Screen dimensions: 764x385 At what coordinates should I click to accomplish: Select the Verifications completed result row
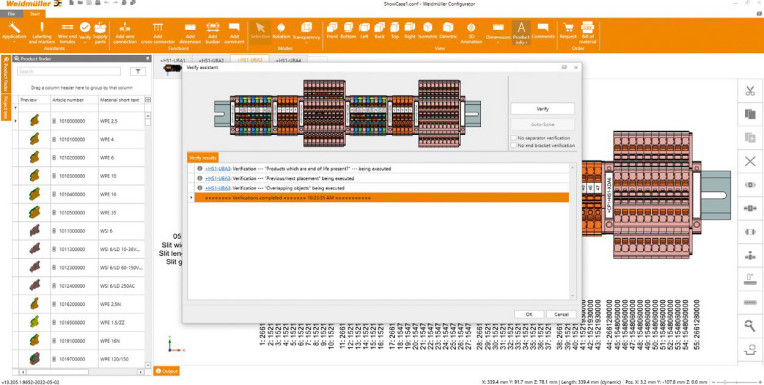pyautogui.click(x=382, y=198)
